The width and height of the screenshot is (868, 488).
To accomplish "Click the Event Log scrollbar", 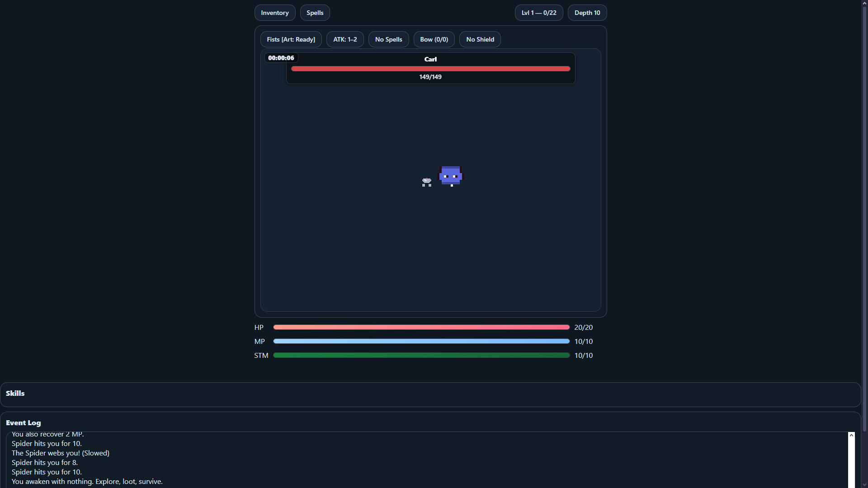I will [x=852, y=460].
